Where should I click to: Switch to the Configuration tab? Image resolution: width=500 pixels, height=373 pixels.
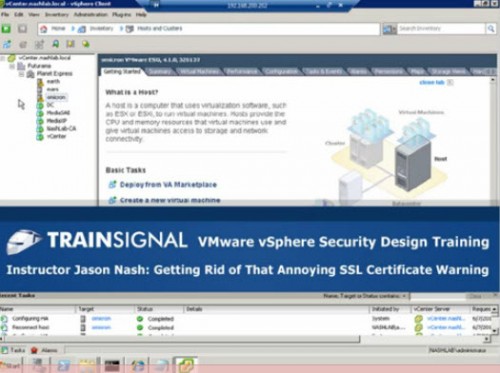(281, 71)
